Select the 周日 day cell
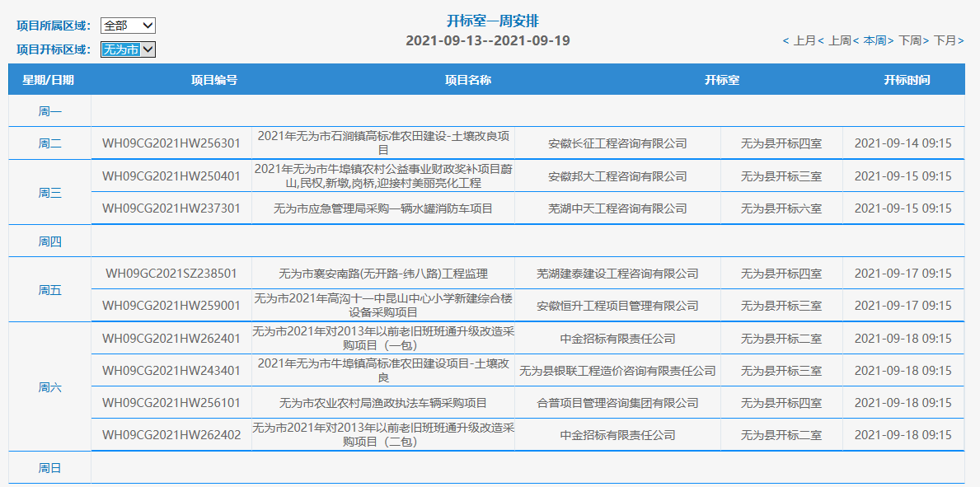980x487 pixels. [50, 467]
